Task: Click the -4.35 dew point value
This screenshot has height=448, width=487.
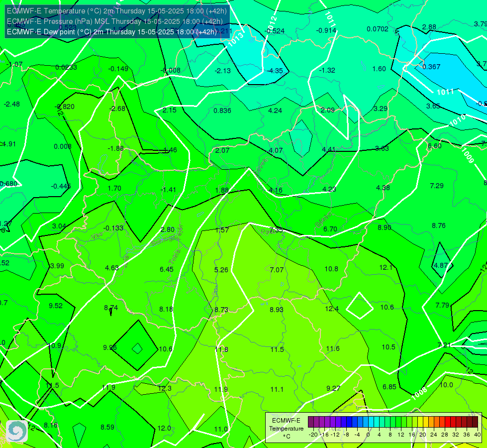Action: [275, 71]
